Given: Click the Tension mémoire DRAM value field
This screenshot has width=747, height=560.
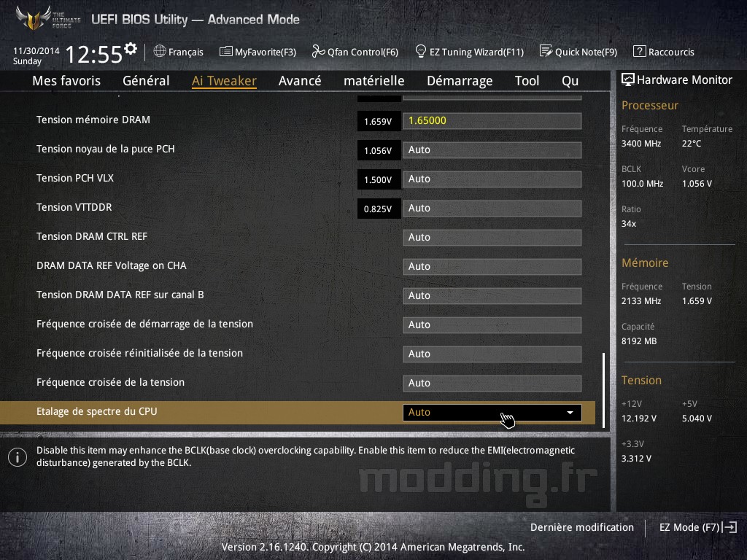Looking at the screenshot, I should pyautogui.click(x=492, y=120).
